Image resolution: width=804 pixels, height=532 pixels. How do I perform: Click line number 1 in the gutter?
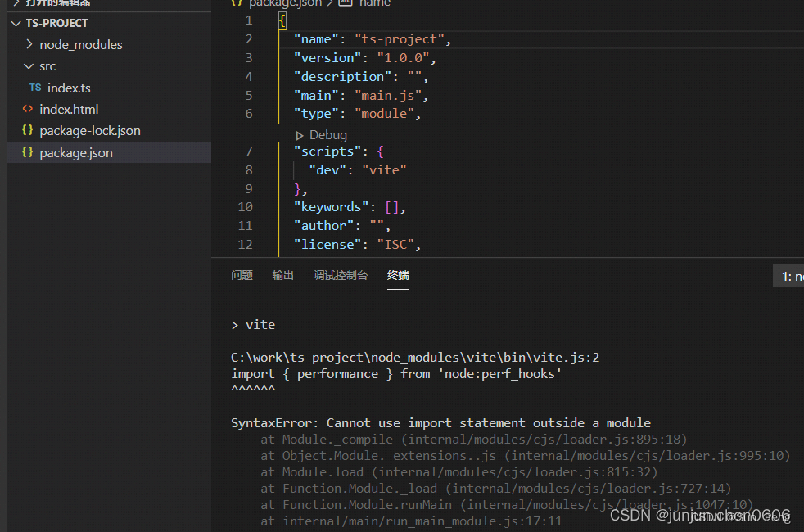(249, 20)
